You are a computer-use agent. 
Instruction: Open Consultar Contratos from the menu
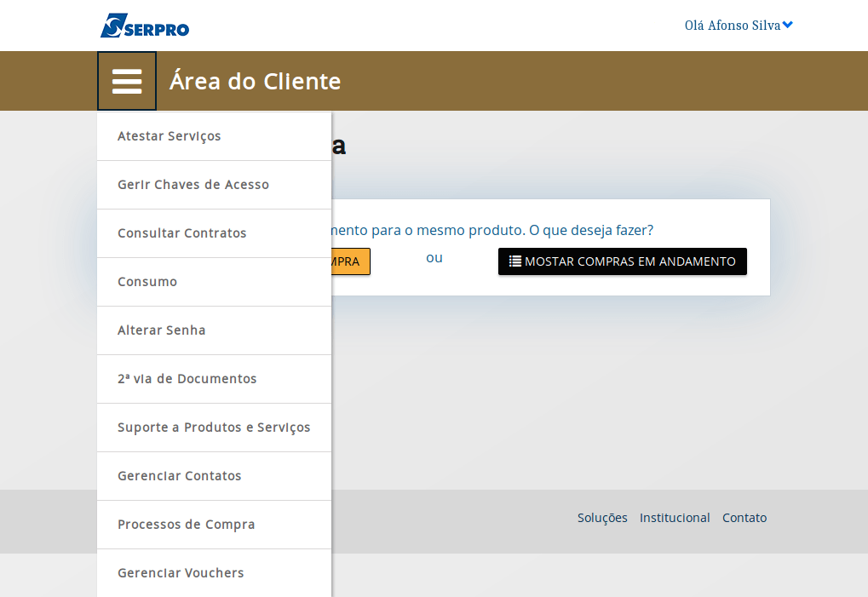[182, 233]
